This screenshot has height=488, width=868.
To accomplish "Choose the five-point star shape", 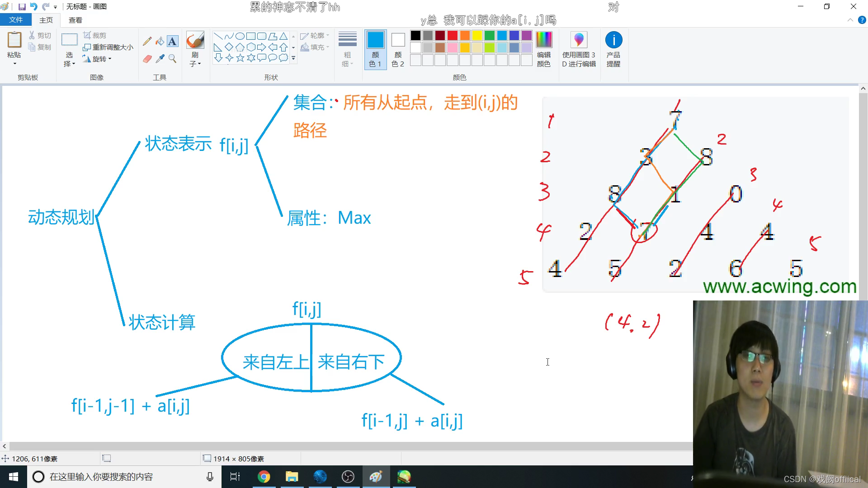I will (x=240, y=58).
